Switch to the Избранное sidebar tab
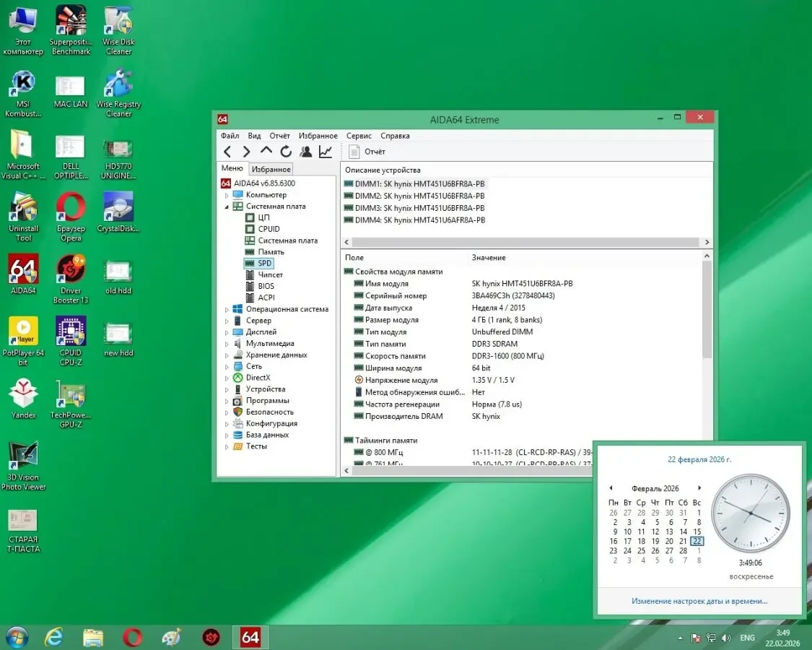The height and width of the screenshot is (650, 812). [x=271, y=169]
